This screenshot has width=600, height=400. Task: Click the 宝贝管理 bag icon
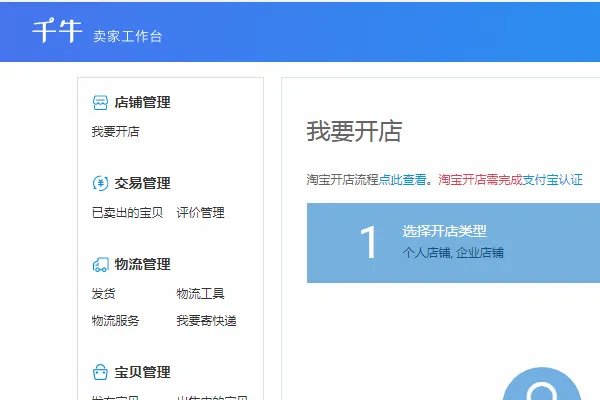point(100,372)
